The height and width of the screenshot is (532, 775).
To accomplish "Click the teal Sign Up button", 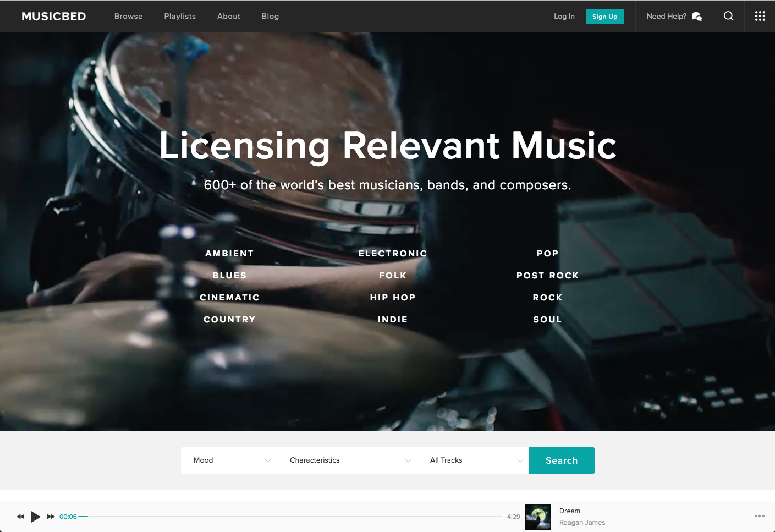I will 604,16.
